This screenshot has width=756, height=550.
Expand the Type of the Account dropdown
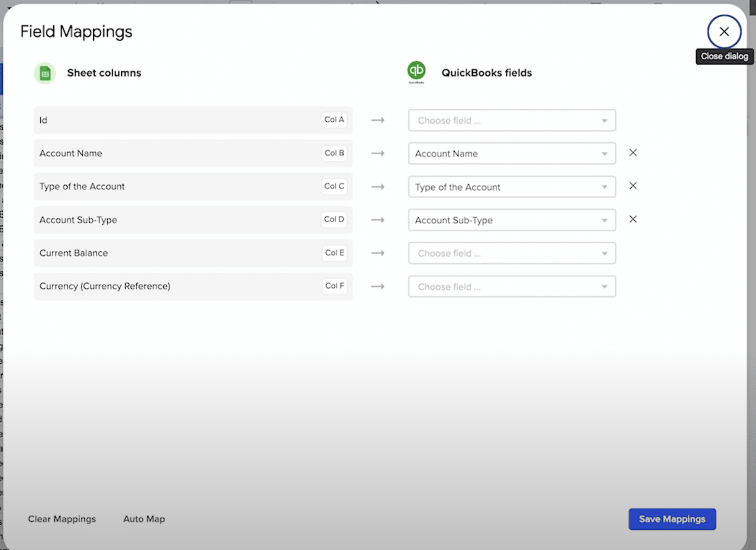click(511, 187)
